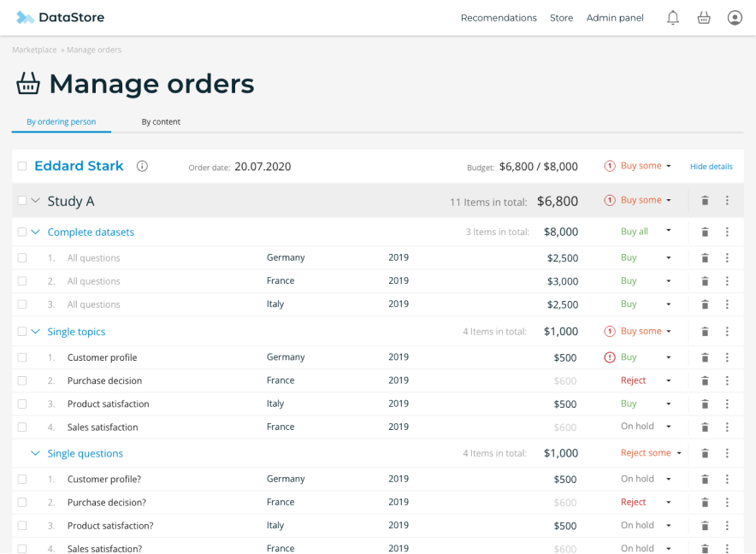
Task: Collapse Study A with chevron
Action: click(35, 200)
